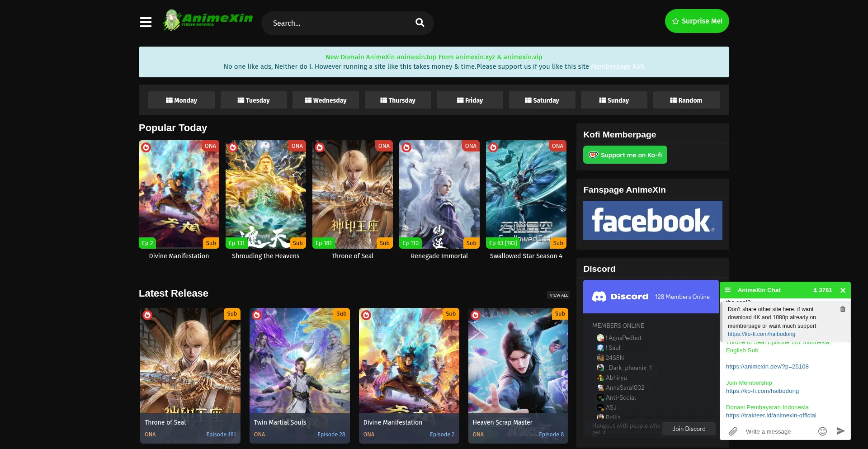Open the emoji picker in chat

pos(822,431)
